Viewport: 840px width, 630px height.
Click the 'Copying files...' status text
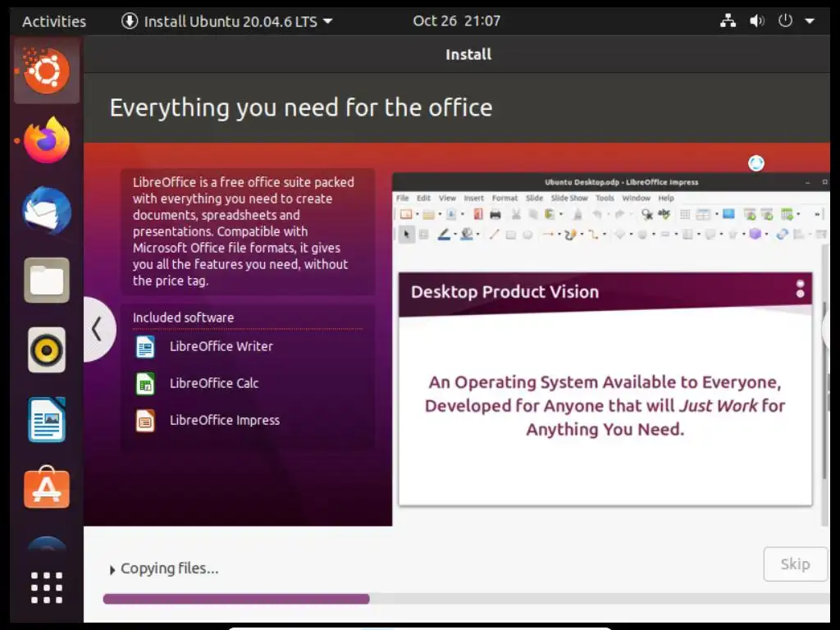point(169,568)
